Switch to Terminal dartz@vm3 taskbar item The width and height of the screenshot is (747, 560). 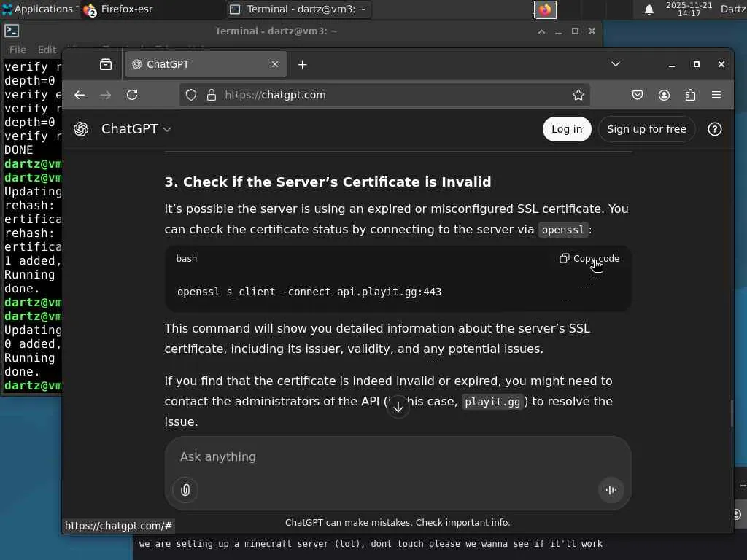click(298, 9)
